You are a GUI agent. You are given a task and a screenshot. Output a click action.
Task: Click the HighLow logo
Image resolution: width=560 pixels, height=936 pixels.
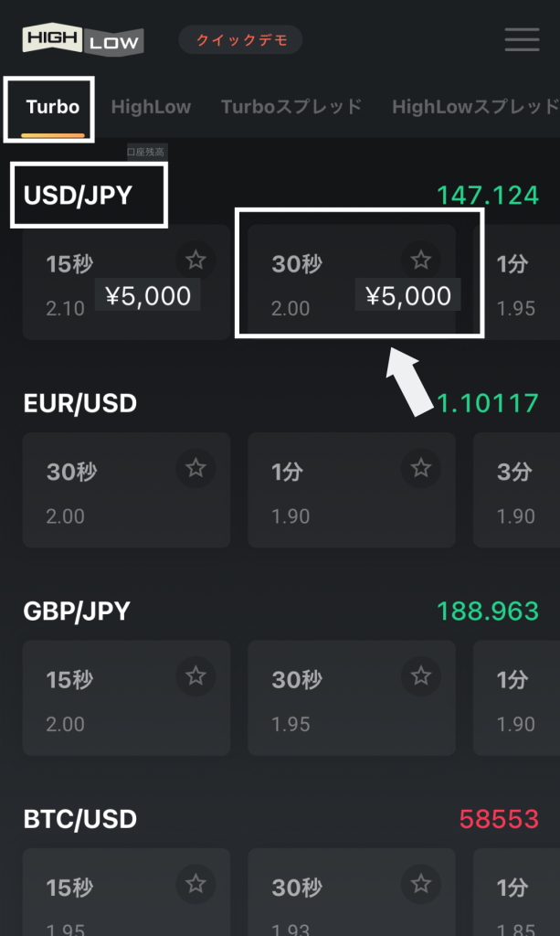click(83, 40)
